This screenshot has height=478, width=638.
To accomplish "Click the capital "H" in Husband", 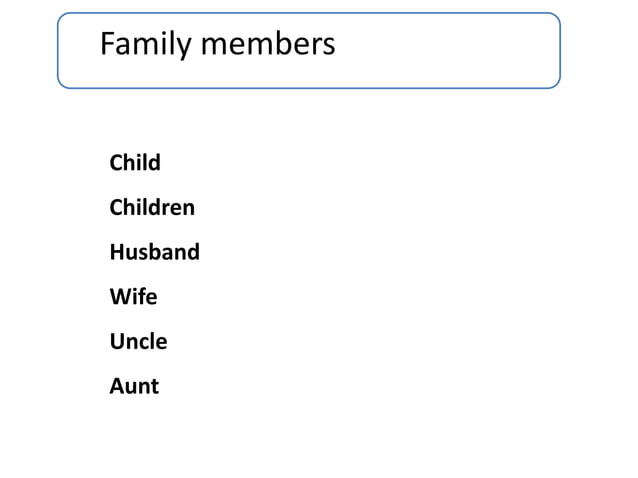I will pos(116,252).
